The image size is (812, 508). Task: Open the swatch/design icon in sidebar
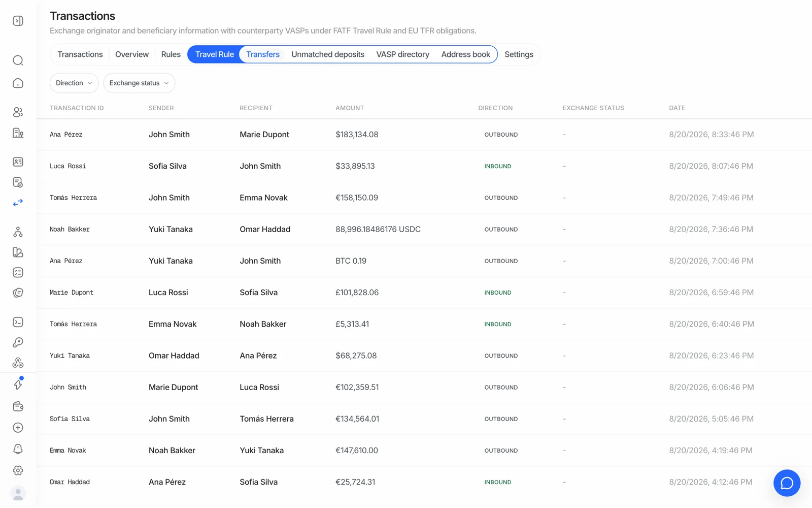pos(18,252)
